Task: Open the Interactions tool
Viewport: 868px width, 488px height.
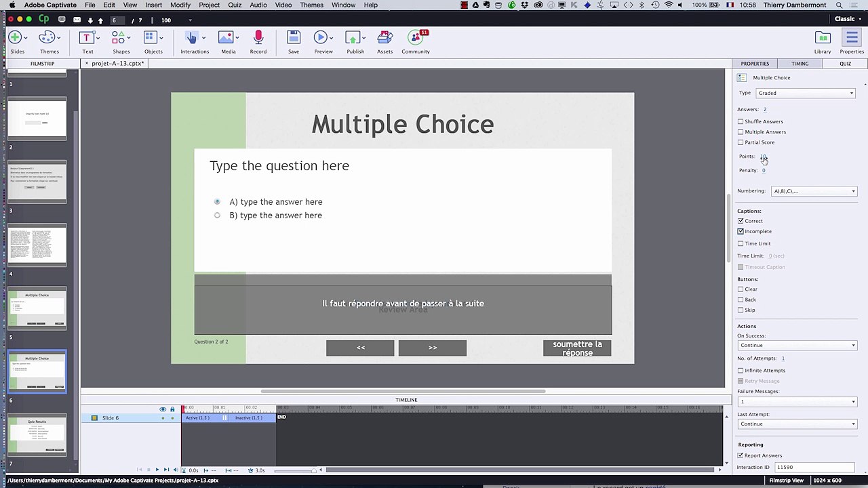Action: (192, 37)
